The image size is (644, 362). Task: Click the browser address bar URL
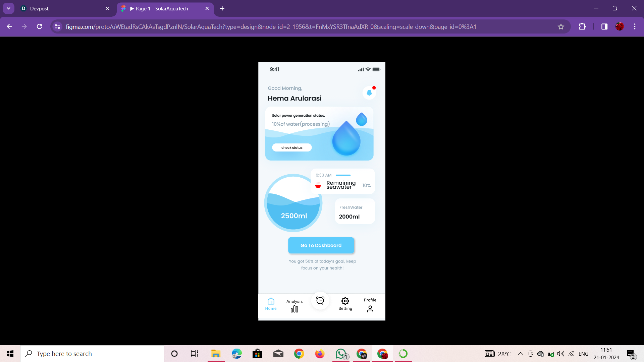point(271,27)
